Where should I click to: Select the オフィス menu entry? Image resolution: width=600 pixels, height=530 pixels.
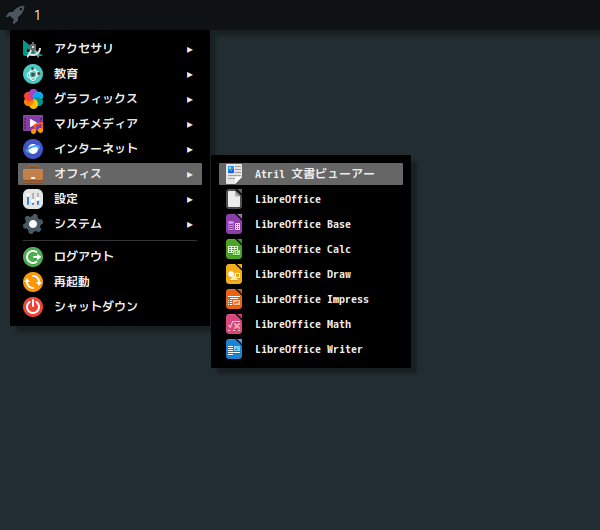click(x=110, y=174)
